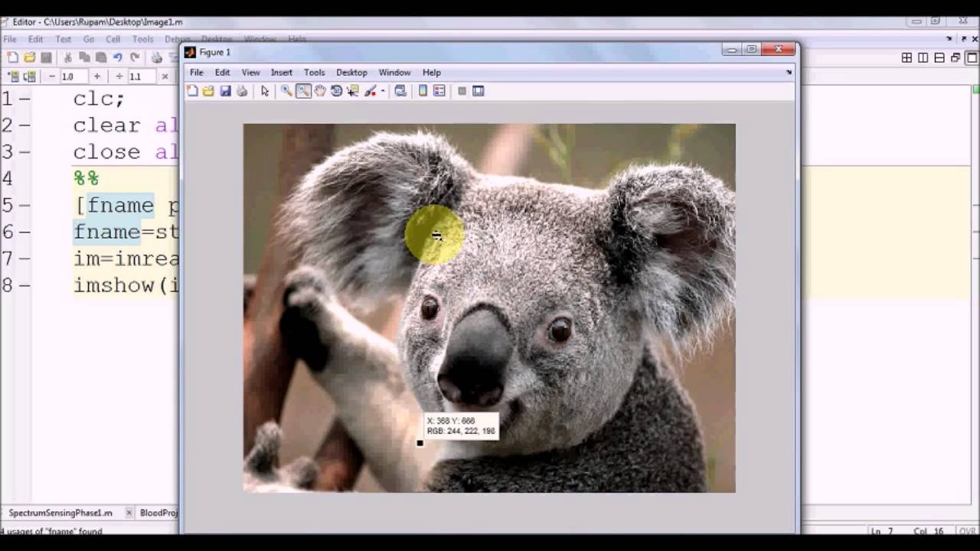The width and height of the screenshot is (980, 551).
Task: Click the multiply button in cell toolbar
Action: (x=165, y=77)
